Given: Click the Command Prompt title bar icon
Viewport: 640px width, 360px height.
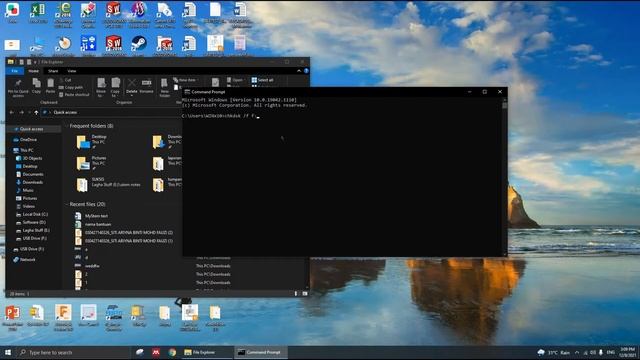Looking at the screenshot, I should pos(187,92).
